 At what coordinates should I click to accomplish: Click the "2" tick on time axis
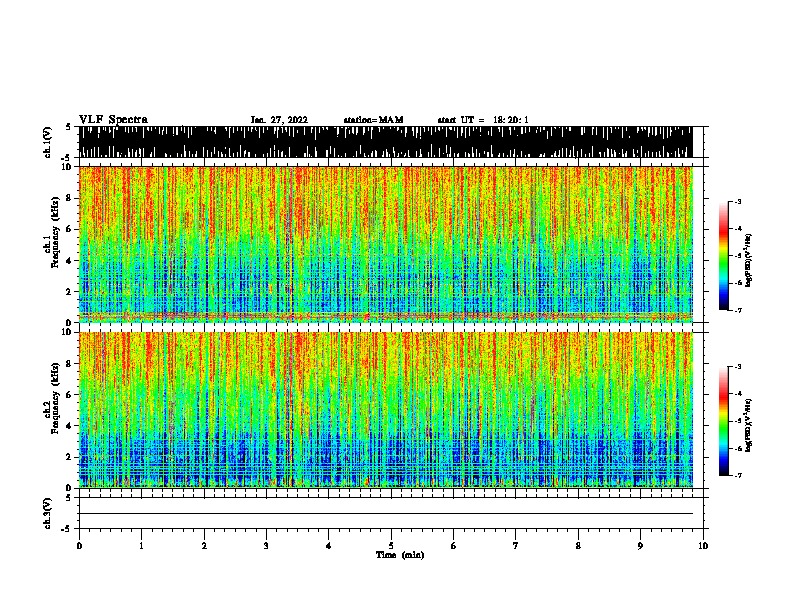pos(204,546)
